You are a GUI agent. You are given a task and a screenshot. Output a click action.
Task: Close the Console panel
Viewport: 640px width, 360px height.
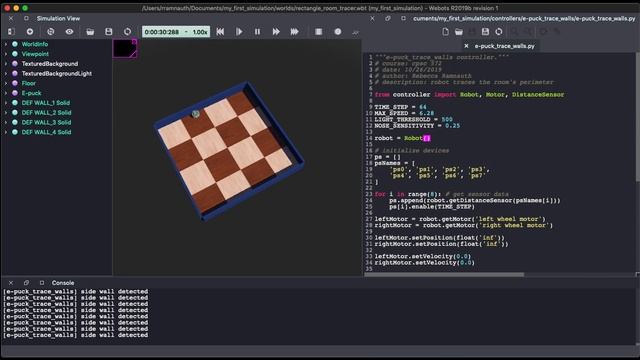[11, 282]
